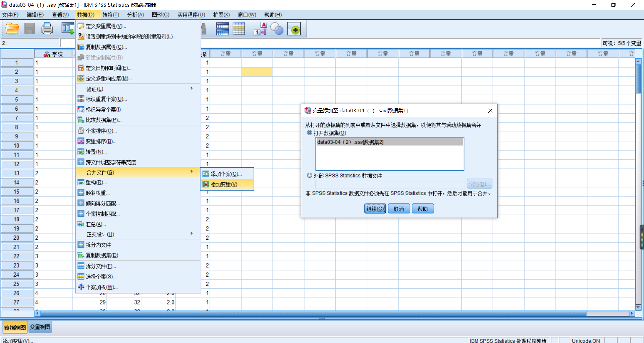Click 帮助 button in dialog
This screenshot has height=343, width=644.
click(423, 209)
